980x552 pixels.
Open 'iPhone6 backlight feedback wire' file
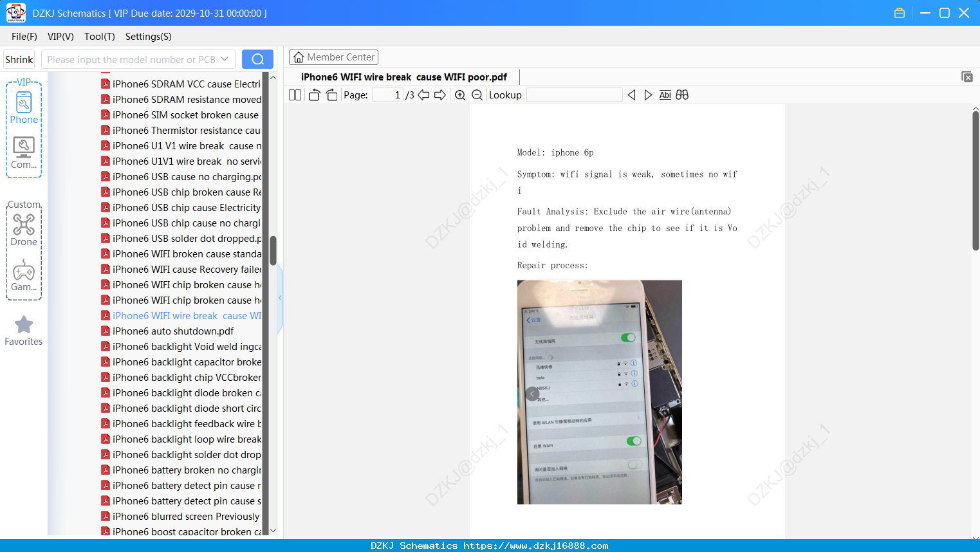point(187,424)
